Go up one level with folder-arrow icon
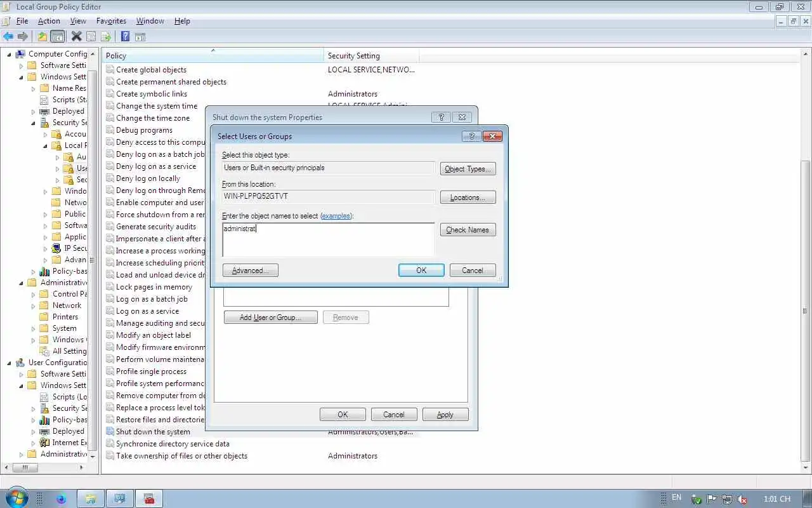Viewport: 812px width, 508px height. [x=43, y=37]
